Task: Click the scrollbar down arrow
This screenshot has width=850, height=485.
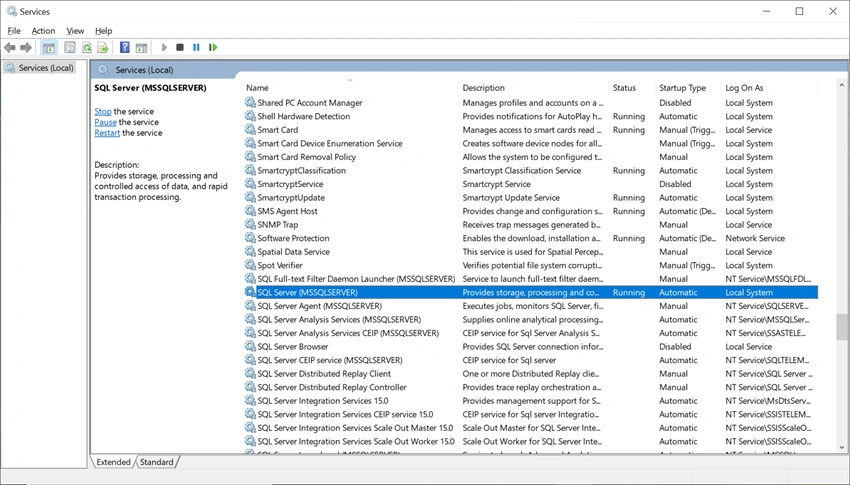Action: coord(842,448)
